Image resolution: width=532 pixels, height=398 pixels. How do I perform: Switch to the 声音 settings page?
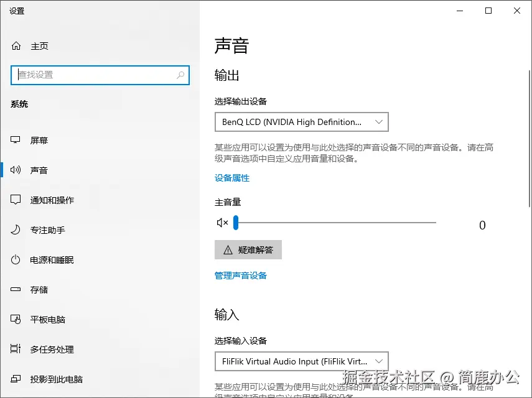[x=39, y=170]
